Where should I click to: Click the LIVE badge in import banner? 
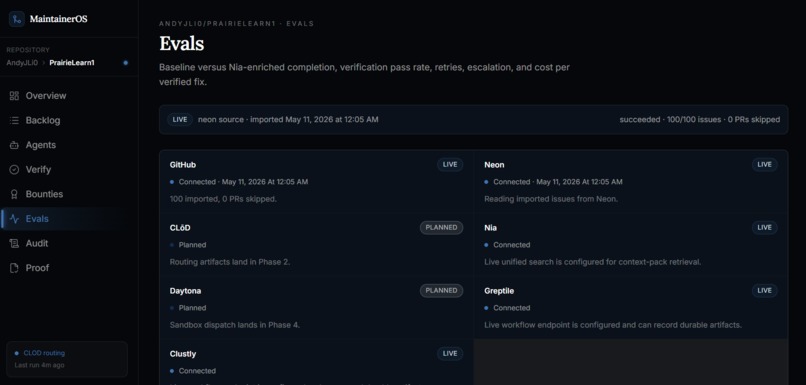pos(180,120)
